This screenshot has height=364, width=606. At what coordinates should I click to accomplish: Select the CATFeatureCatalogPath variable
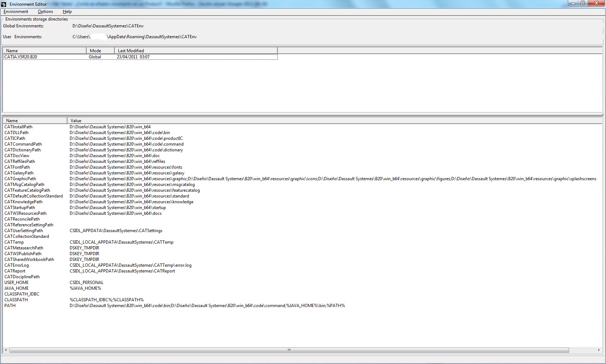pos(27,190)
